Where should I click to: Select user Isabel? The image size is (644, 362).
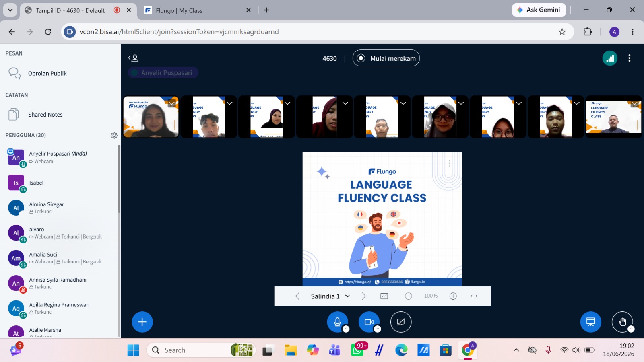pyautogui.click(x=60, y=183)
